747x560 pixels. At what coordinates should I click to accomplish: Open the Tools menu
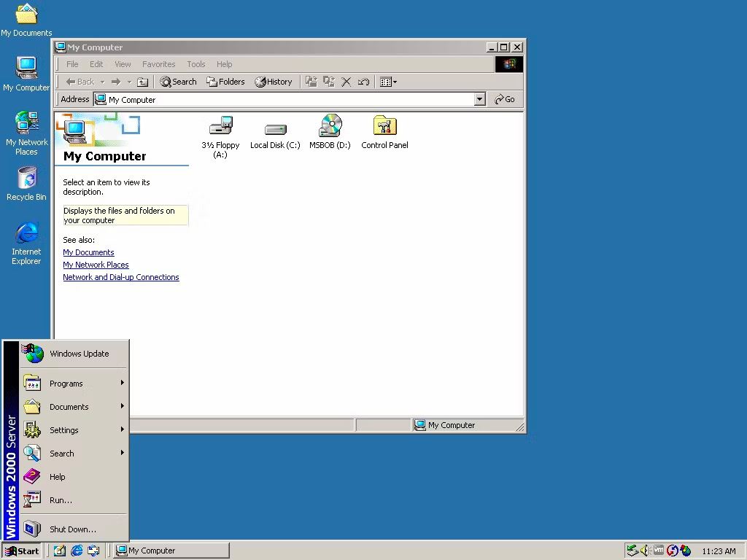coord(196,64)
